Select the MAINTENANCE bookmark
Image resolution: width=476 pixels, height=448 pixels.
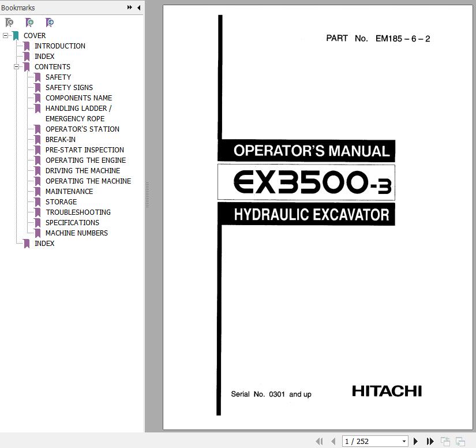(x=69, y=192)
